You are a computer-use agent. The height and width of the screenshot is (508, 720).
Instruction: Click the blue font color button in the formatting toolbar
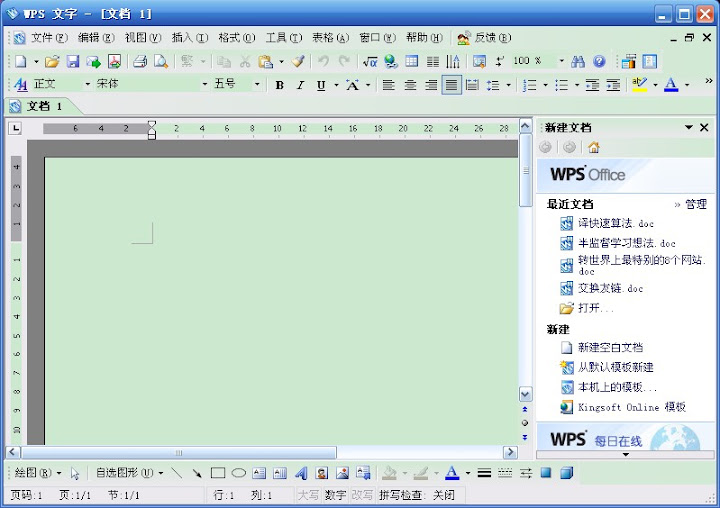[x=671, y=85]
